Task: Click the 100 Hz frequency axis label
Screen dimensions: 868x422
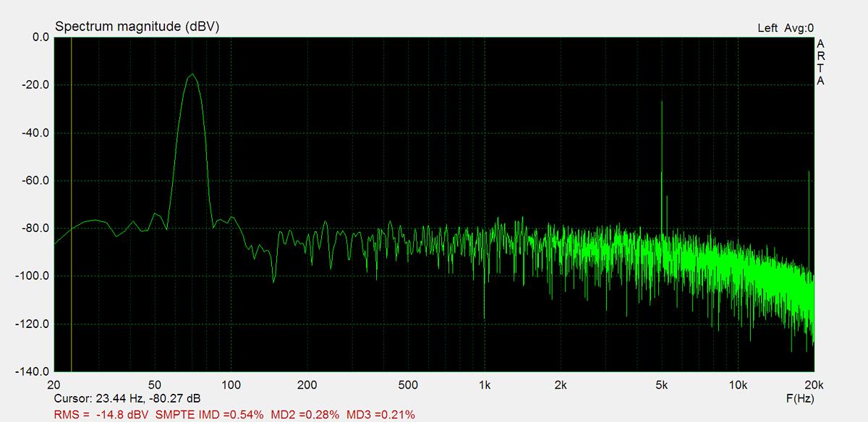Action: [x=231, y=384]
